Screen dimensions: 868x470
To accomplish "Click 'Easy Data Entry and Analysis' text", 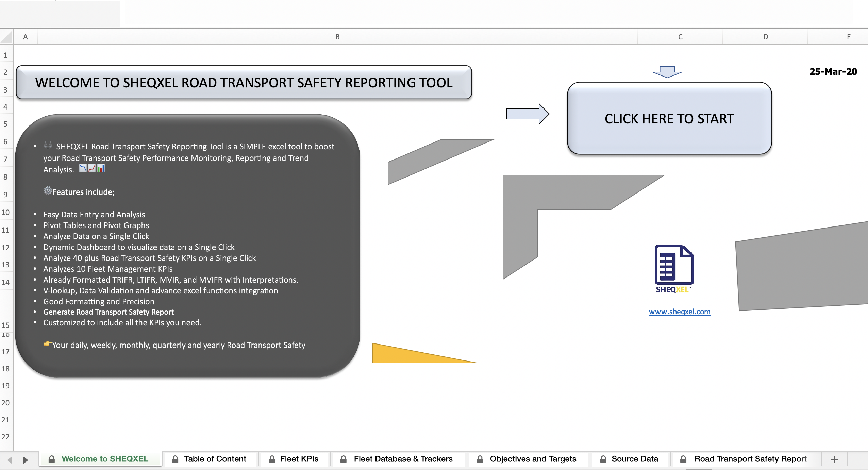I will click(94, 214).
